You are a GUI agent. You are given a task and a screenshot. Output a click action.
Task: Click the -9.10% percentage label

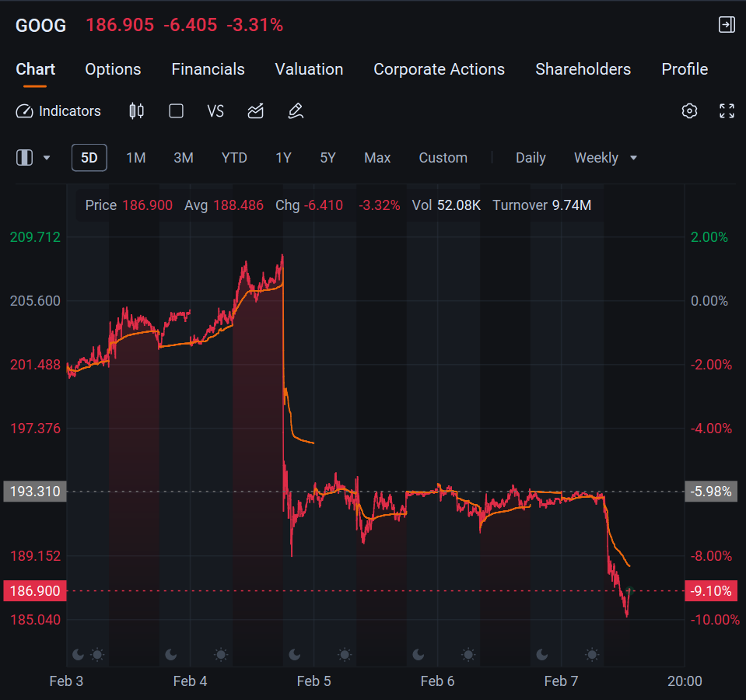[x=711, y=590]
